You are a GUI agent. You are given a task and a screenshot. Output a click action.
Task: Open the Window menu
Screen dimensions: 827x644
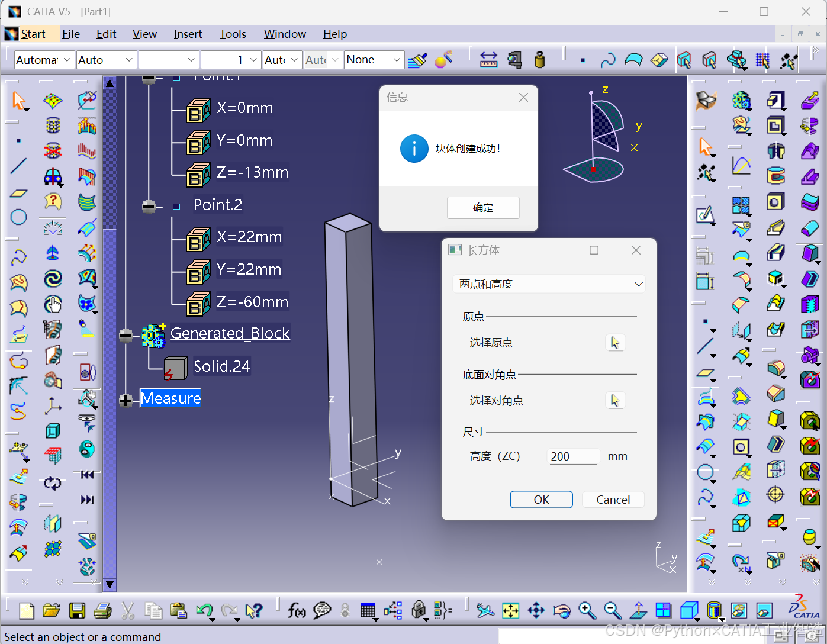coord(285,34)
